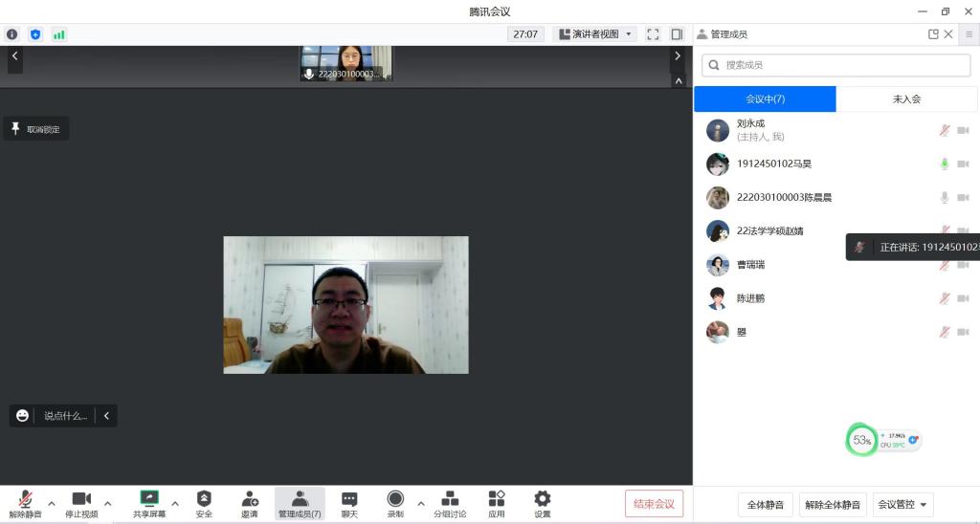Toggle microphone of member 1912450102马昊

click(x=944, y=164)
